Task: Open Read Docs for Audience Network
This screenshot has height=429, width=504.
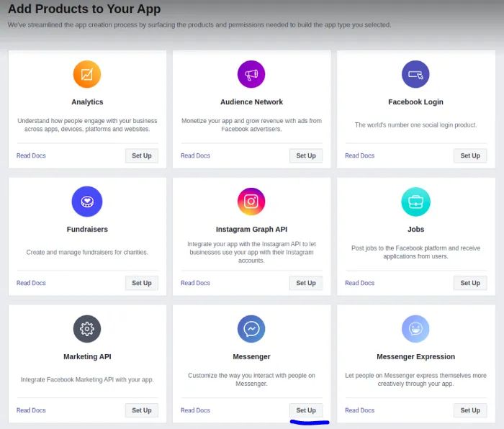Action: point(195,155)
